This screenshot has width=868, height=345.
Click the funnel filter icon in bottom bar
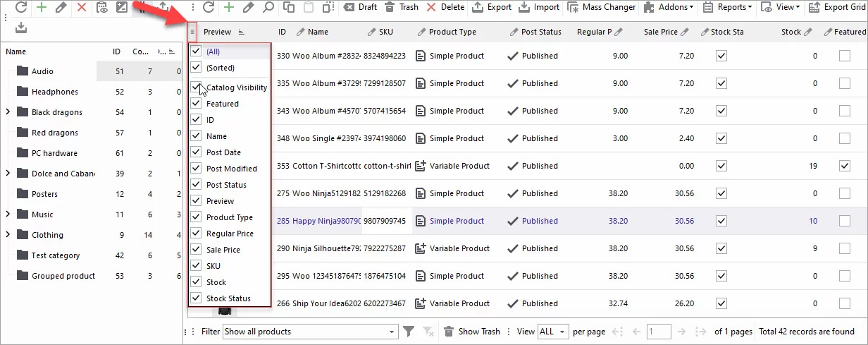tap(409, 332)
